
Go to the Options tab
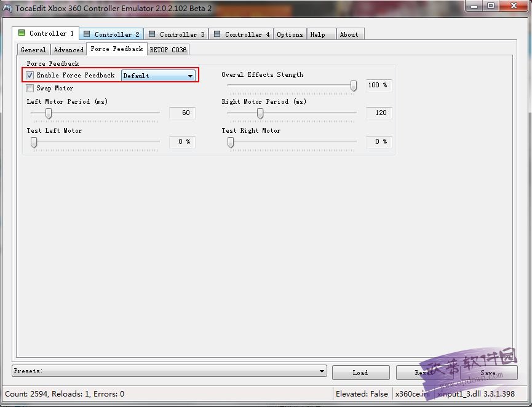click(x=290, y=34)
